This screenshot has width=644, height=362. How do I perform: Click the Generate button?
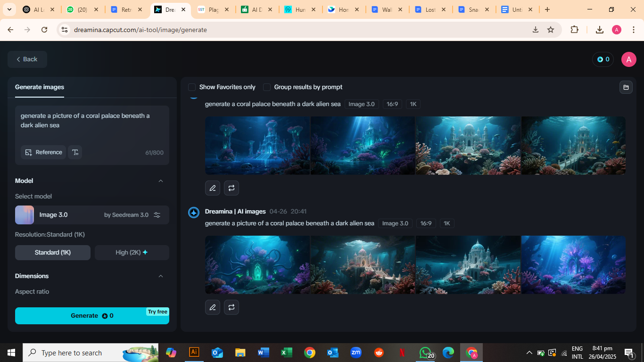point(92,316)
